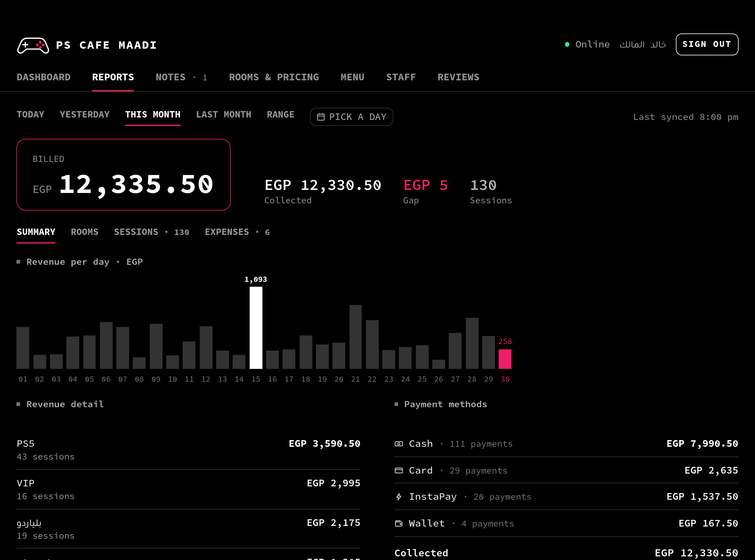Open the Expenses 6 sub-tab

pyautogui.click(x=237, y=232)
